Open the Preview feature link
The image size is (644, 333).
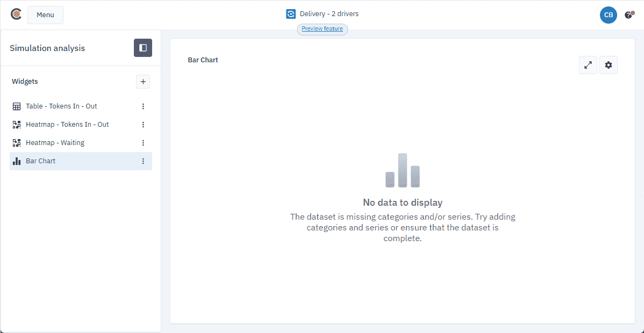coord(323,29)
